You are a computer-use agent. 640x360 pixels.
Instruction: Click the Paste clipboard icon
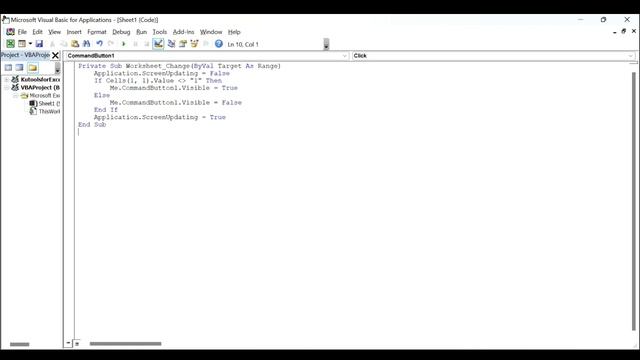pos(75,44)
